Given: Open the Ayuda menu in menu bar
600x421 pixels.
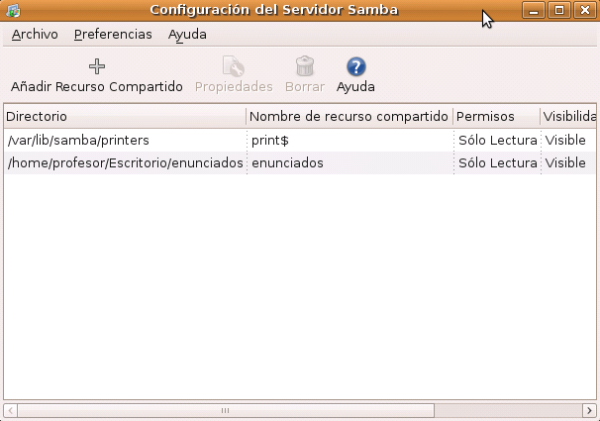Looking at the screenshot, I should pyautogui.click(x=187, y=34).
